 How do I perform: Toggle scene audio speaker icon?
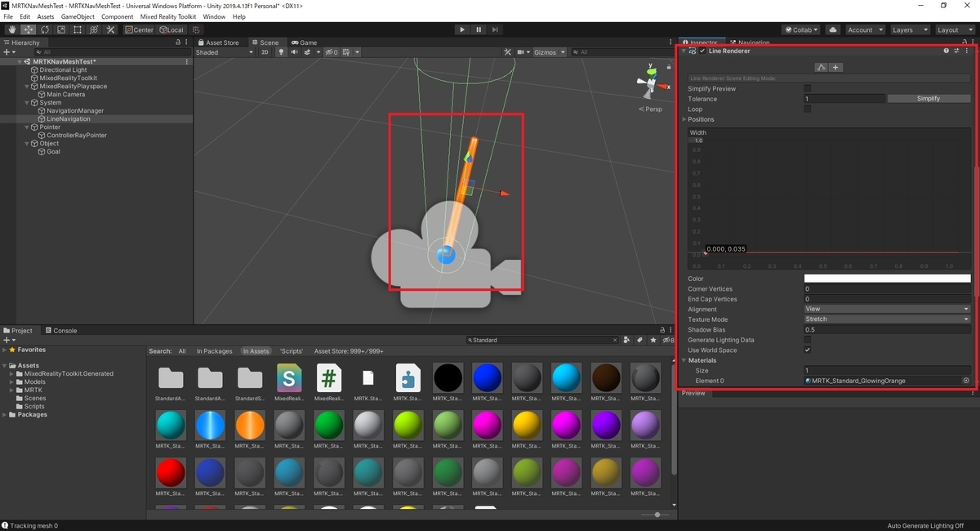tap(293, 52)
